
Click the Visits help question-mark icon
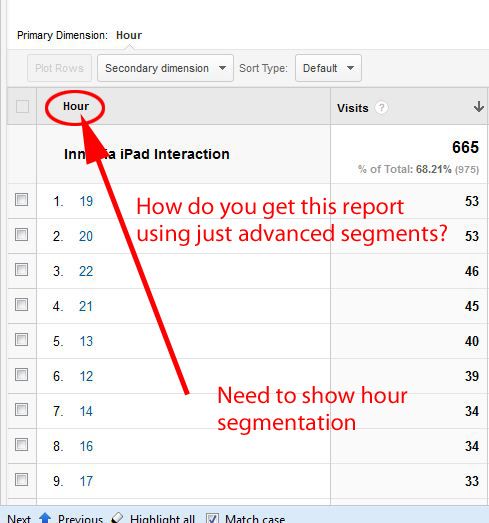coord(381,108)
